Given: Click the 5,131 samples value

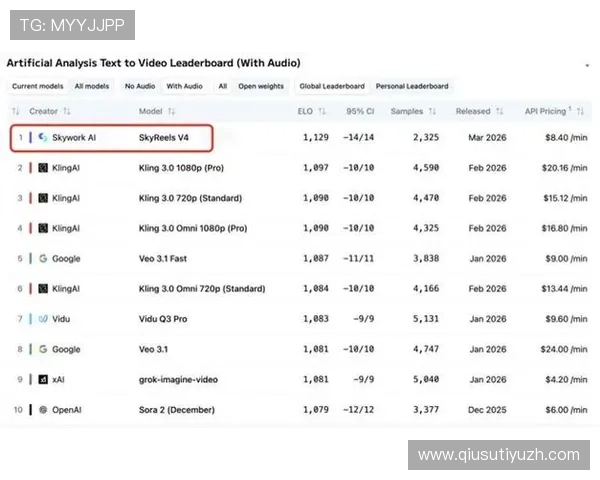Looking at the screenshot, I should click(426, 319).
